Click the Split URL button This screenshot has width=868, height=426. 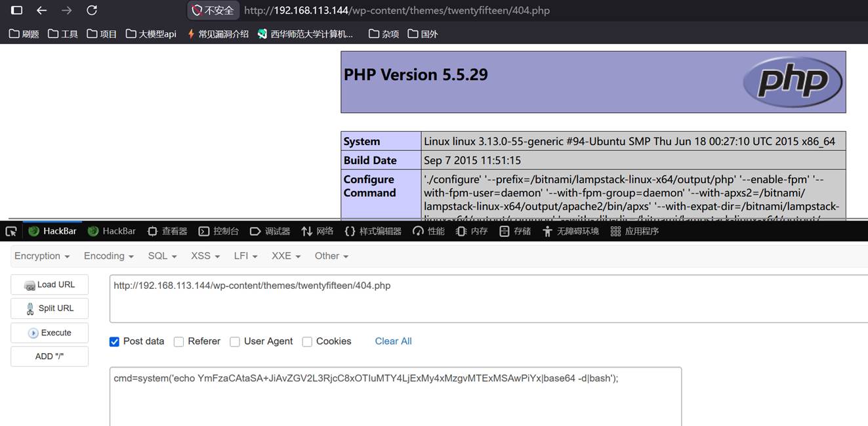click(49, 309)
